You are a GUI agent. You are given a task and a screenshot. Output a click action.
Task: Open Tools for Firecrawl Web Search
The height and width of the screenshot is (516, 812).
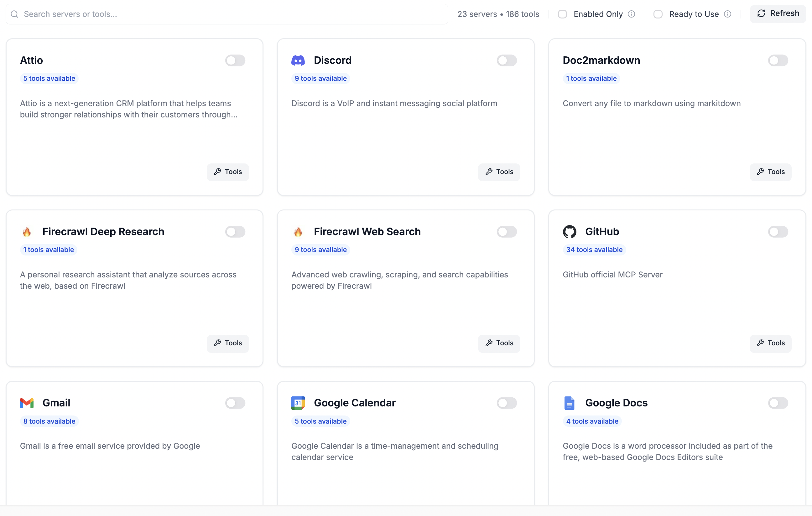499,343
